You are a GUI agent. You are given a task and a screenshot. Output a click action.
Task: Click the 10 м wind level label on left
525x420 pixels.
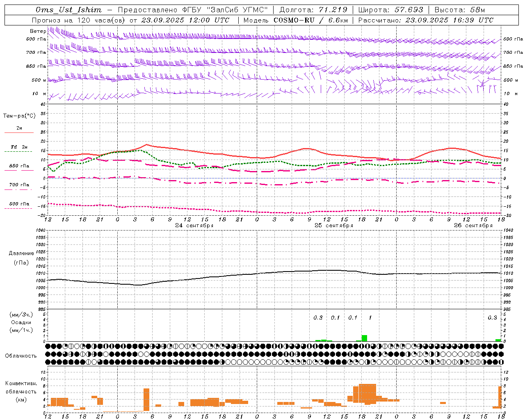click(39, 94)
